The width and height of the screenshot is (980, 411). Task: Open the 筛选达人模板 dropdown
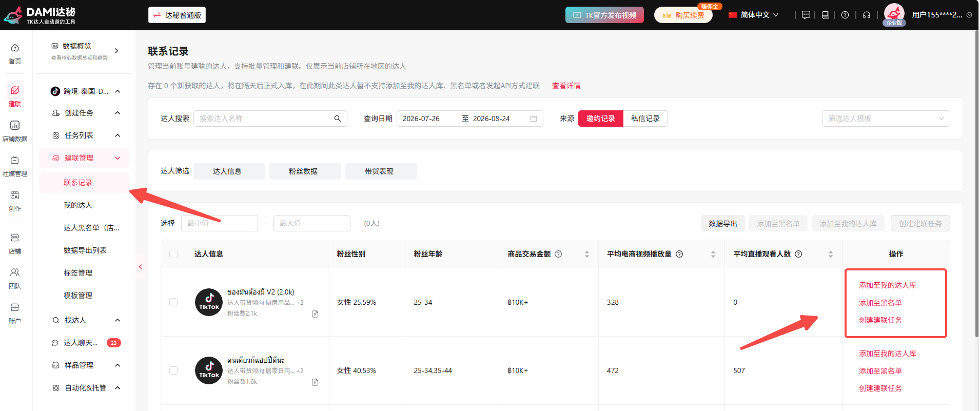point(886,119)
